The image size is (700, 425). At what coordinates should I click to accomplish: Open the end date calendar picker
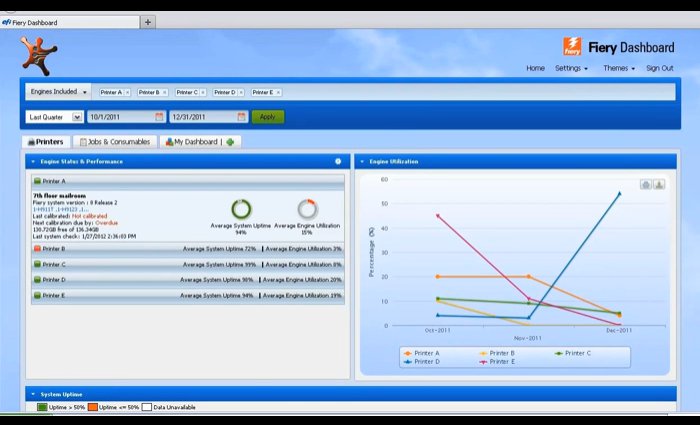(242, 117)
